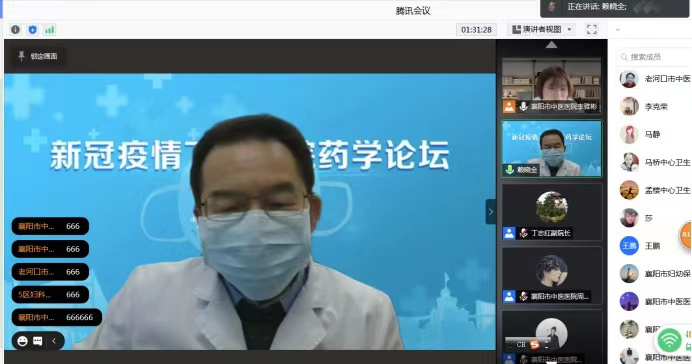692x364 pixels.
Task: Click green microphone icon on active speaker tile
Action: (510, 170)
